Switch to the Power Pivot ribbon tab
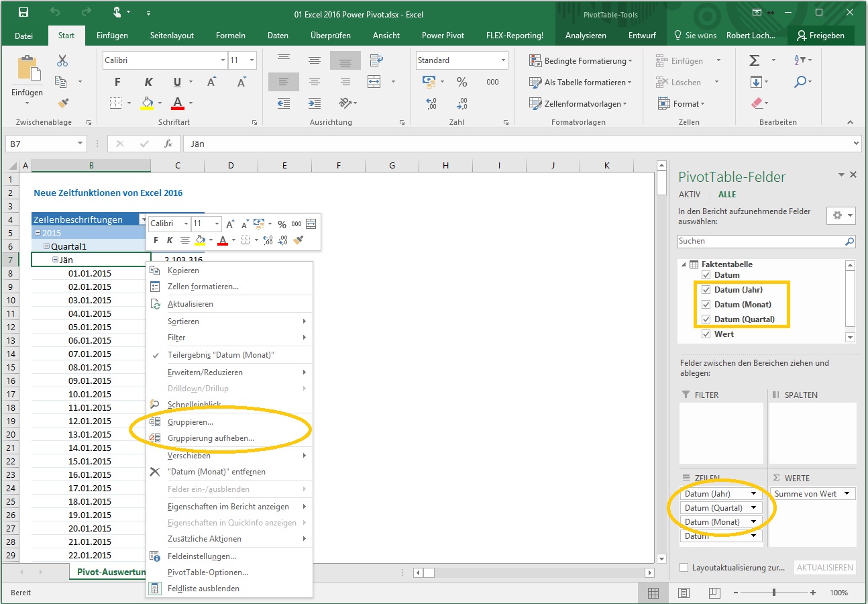Screen dimensions: 868x604 click(443, 36)
